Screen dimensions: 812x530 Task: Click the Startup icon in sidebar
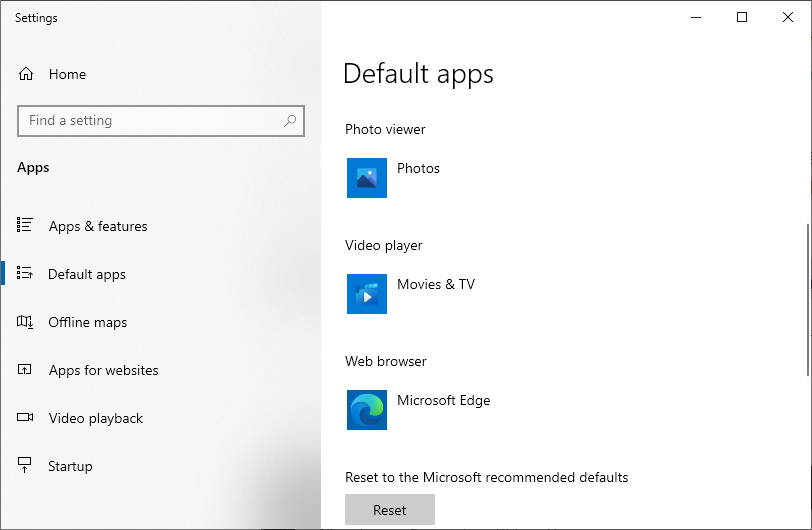coord(26,466)
